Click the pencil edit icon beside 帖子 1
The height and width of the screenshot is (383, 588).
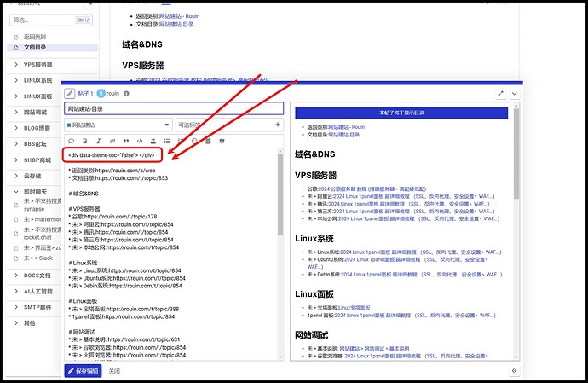click(x=69, y=94)
